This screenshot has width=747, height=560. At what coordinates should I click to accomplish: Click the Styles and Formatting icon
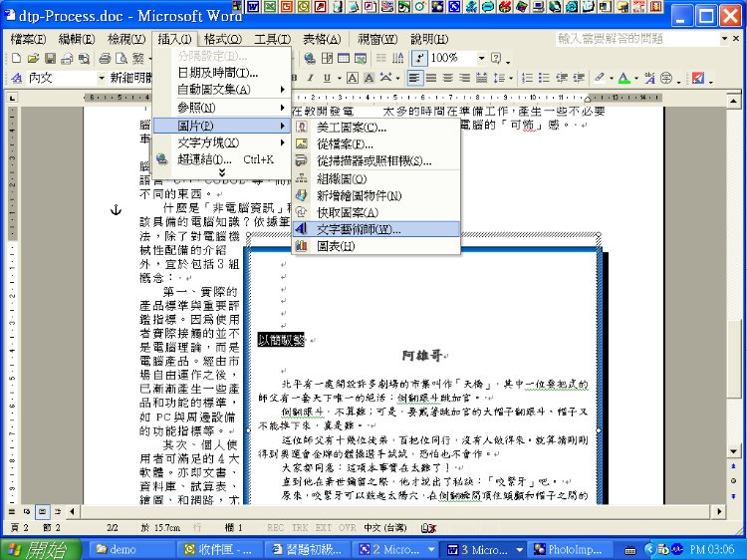16,78
